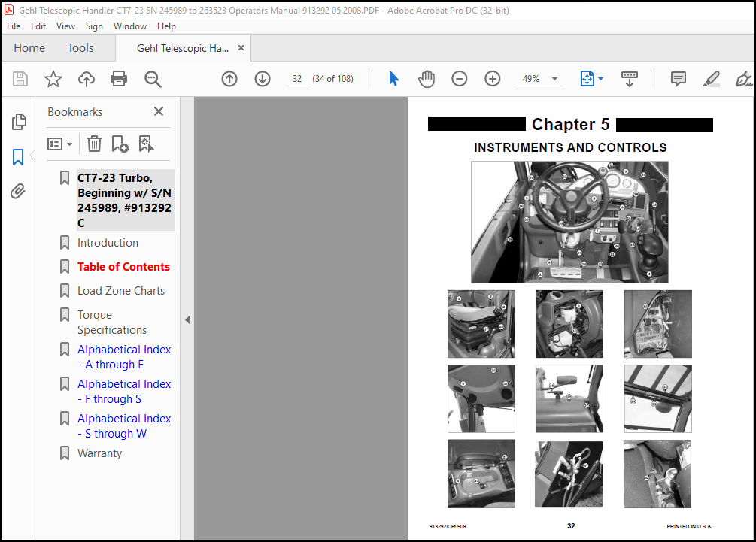The height and width of the screenshot is (542, 756).
Task: Toggle the Bookmarks panel icon
Action: [18, 156]
